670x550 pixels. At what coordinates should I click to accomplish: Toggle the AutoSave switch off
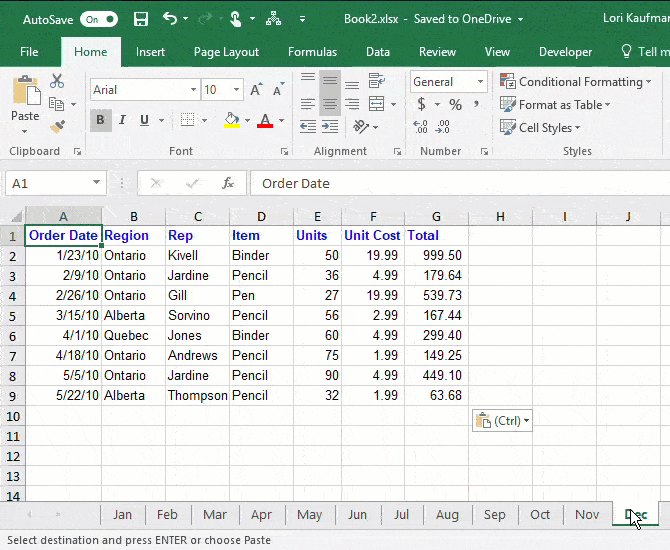(x=98, y=19)
